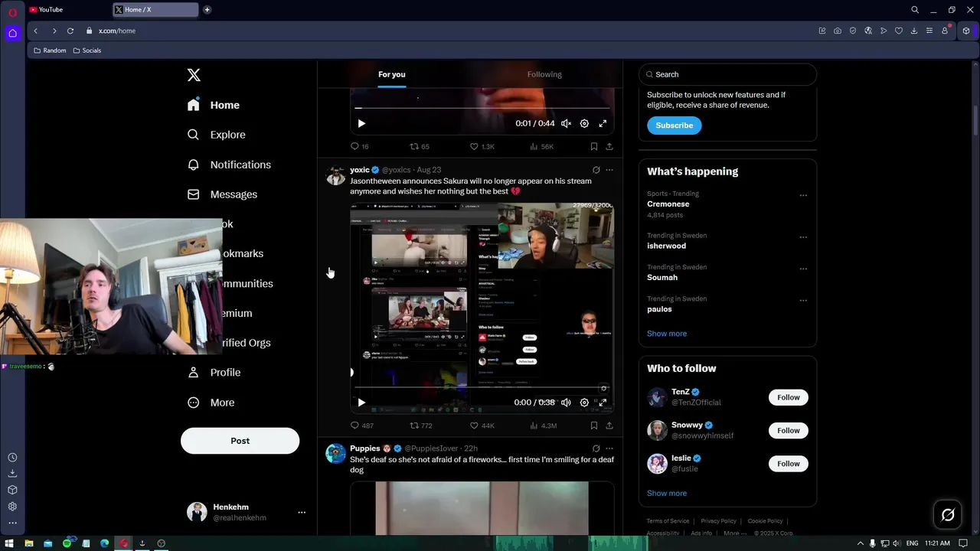Share yoxic's post

pos(609,425)
